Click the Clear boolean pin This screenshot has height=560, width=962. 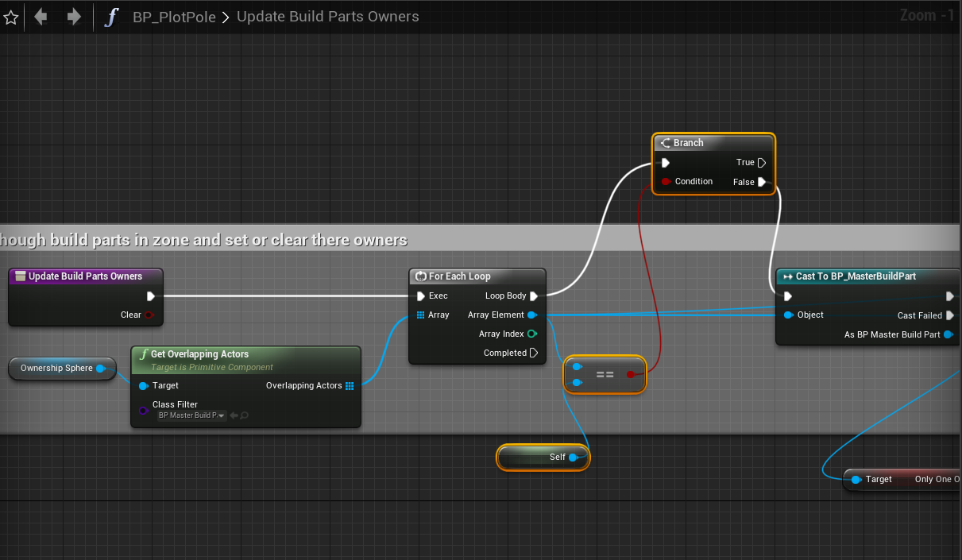coord(149,315)
